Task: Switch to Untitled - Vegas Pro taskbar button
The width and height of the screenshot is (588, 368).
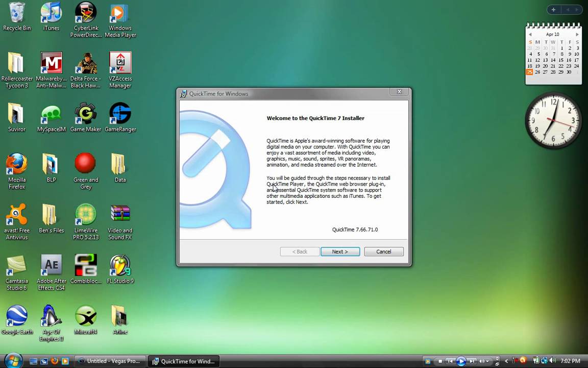Action: pyautogui.click(x=110, y=361)
